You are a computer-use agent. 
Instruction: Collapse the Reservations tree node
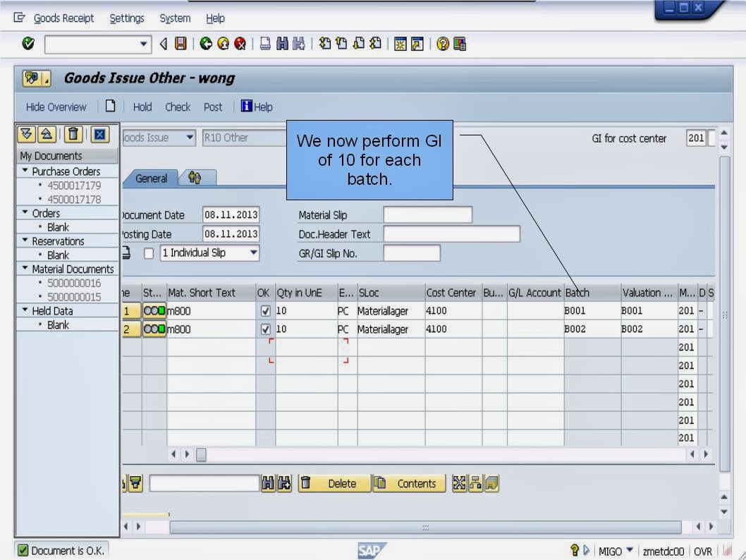pos(25,241)
